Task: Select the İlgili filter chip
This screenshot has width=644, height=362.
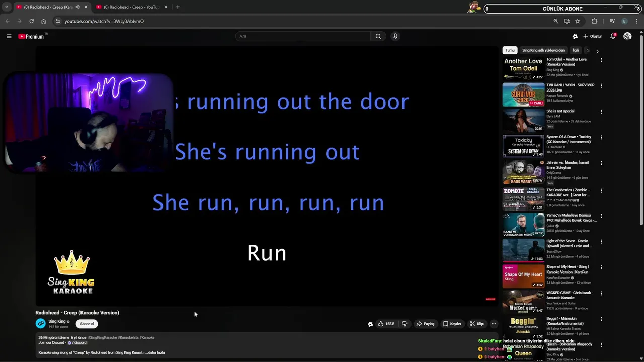Action: coord(576,50)
